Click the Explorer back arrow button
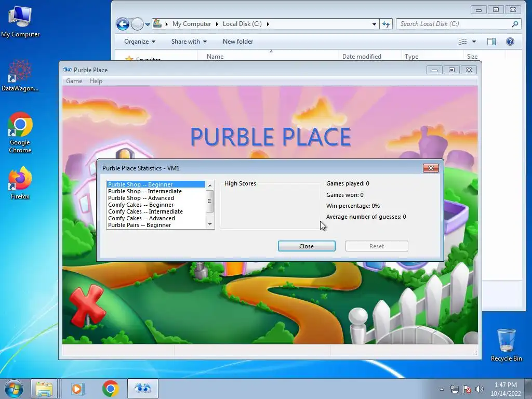 (x=123, y=24)
